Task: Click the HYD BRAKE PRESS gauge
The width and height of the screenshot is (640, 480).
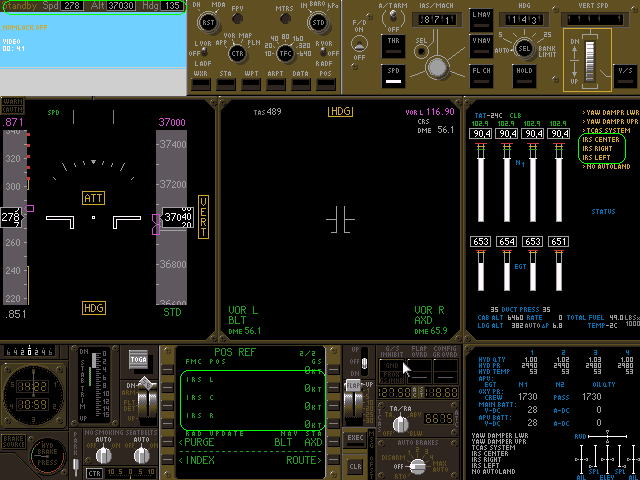Action: tap(47, 457)
